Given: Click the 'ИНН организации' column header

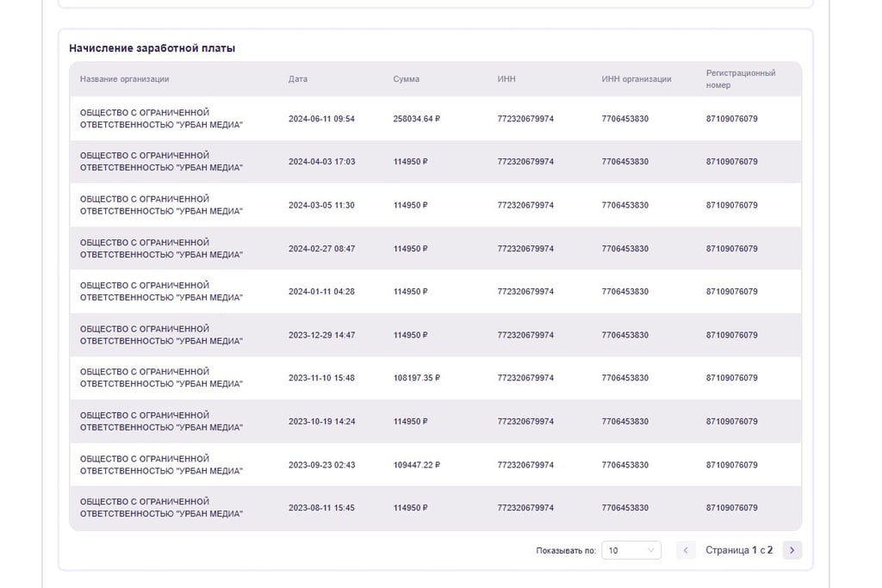Looking at the screenshot, I should click(637, 79).
